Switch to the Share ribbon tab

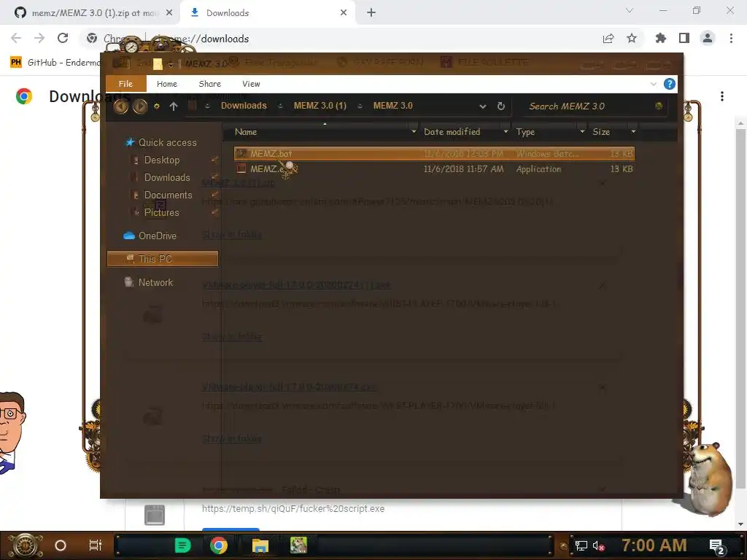(x=209, y=84)
